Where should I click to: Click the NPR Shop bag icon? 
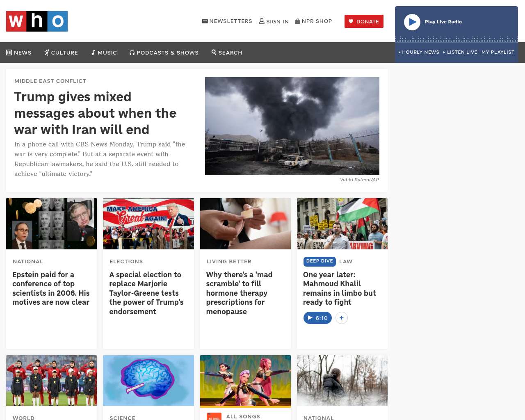[x=298, y=21]
